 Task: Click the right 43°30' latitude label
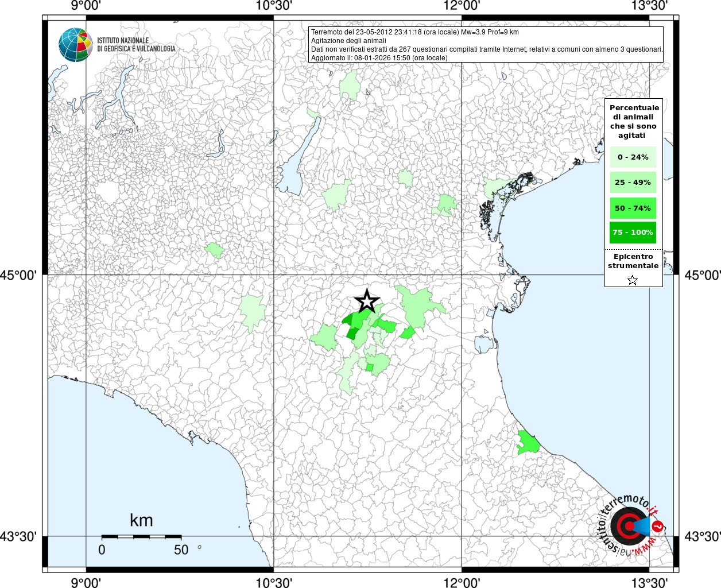coord(702,536)
